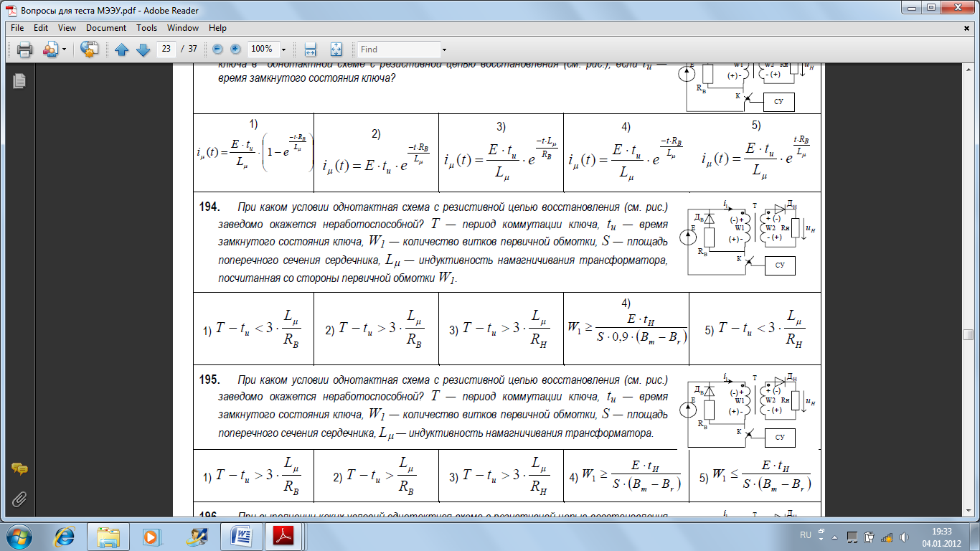This screenshot has height=551, width=980.
Task: Click the PDF icon in title bar
Action: pos(11,10)
